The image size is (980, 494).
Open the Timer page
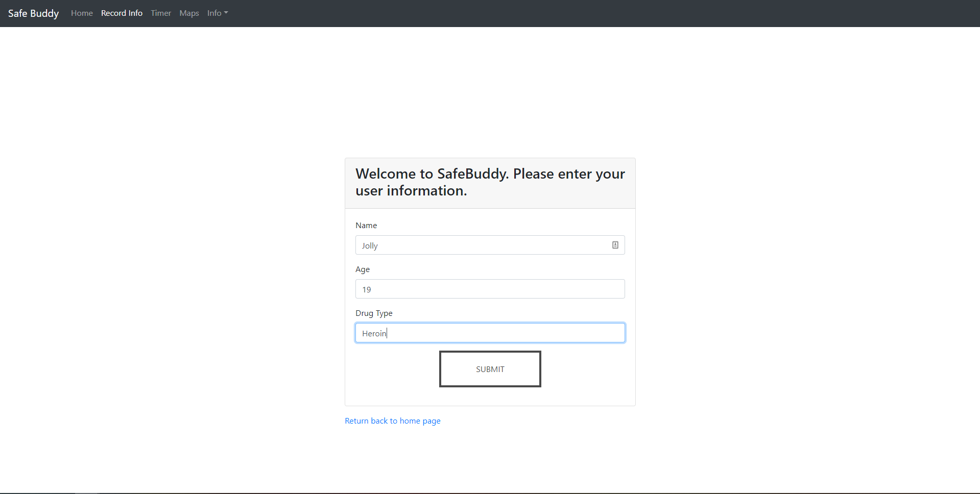tap(161, 13)
